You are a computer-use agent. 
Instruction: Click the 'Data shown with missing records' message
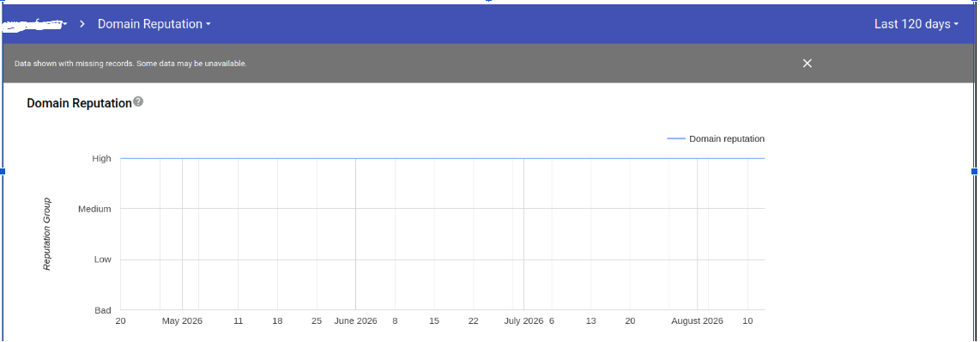(130, 64)
